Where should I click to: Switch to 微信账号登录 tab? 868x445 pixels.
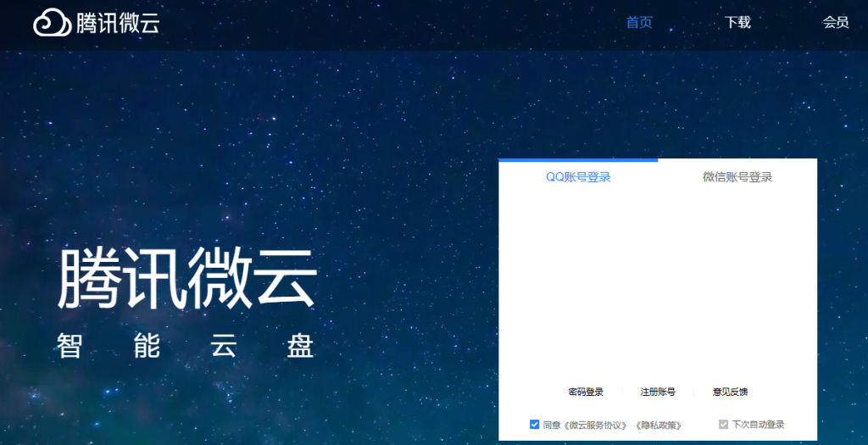coord(737,177)
